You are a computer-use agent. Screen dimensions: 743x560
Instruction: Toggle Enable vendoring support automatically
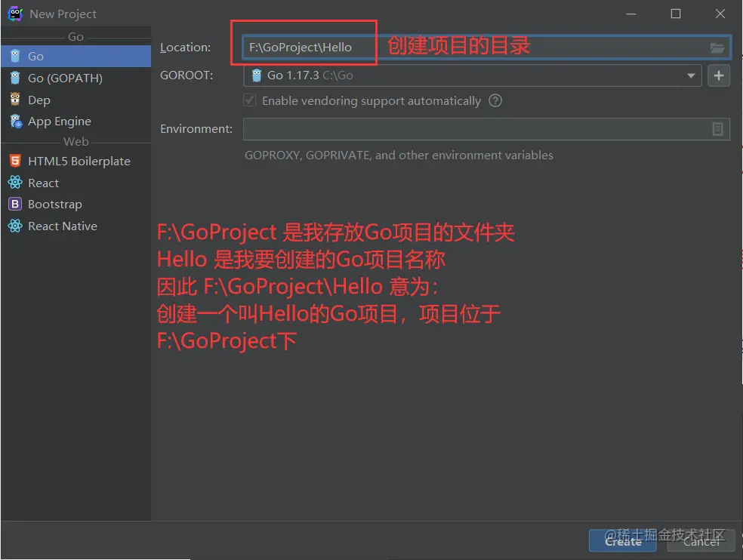[x=250, y=100]
